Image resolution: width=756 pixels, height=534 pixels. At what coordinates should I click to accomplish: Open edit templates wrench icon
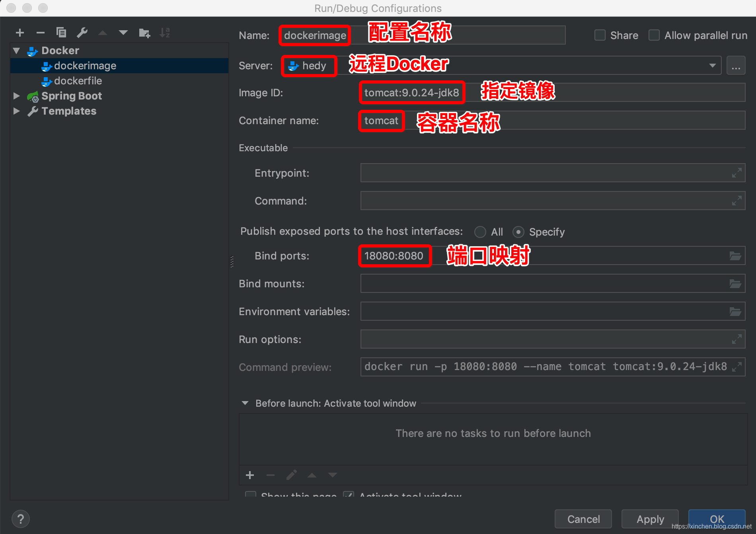click(x=82, y=33)
